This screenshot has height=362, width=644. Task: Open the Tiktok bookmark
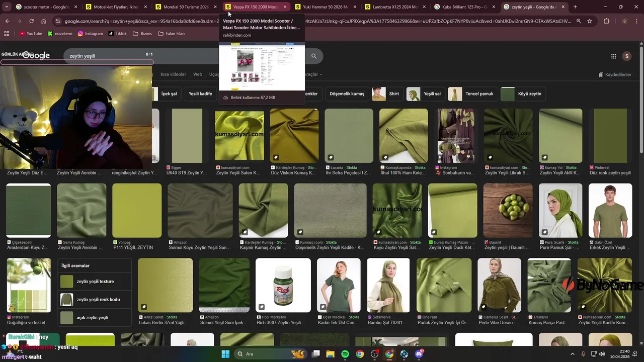coord(118,34)
